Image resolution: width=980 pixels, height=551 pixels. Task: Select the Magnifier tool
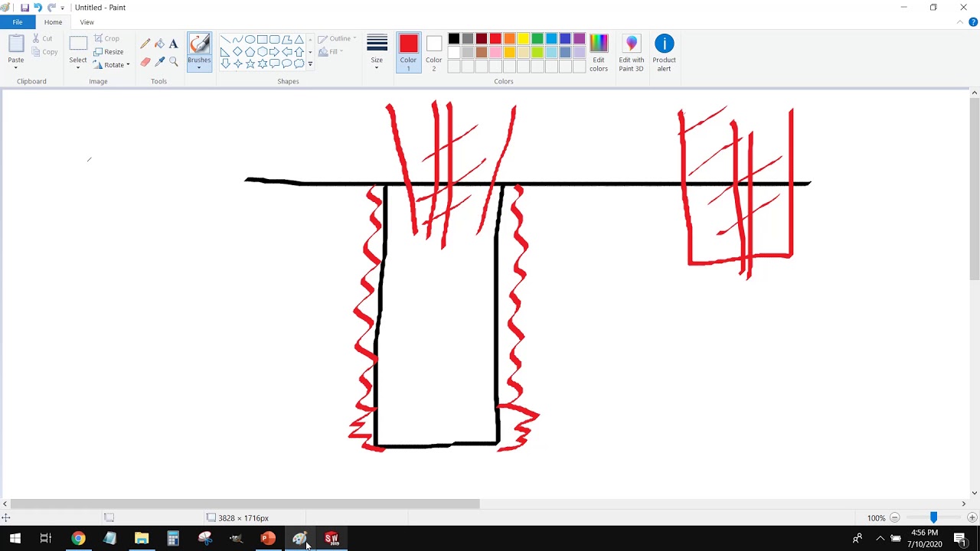[x=173, y=61]
